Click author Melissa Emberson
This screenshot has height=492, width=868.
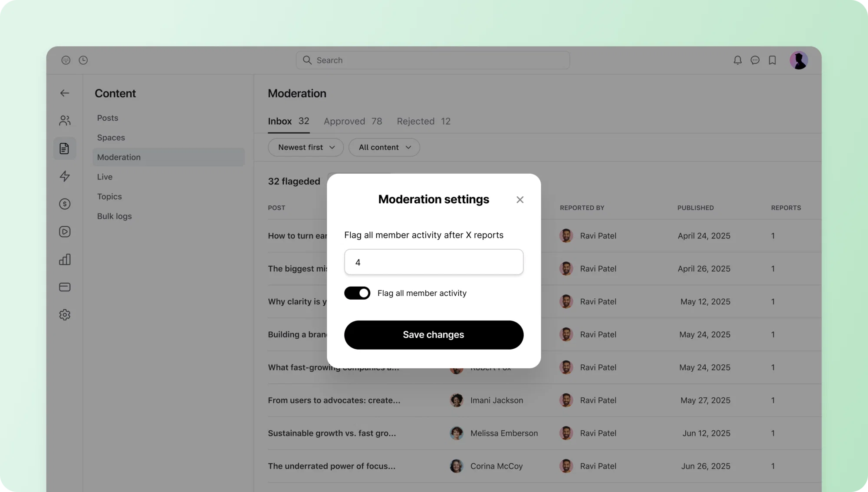(504, 433)
